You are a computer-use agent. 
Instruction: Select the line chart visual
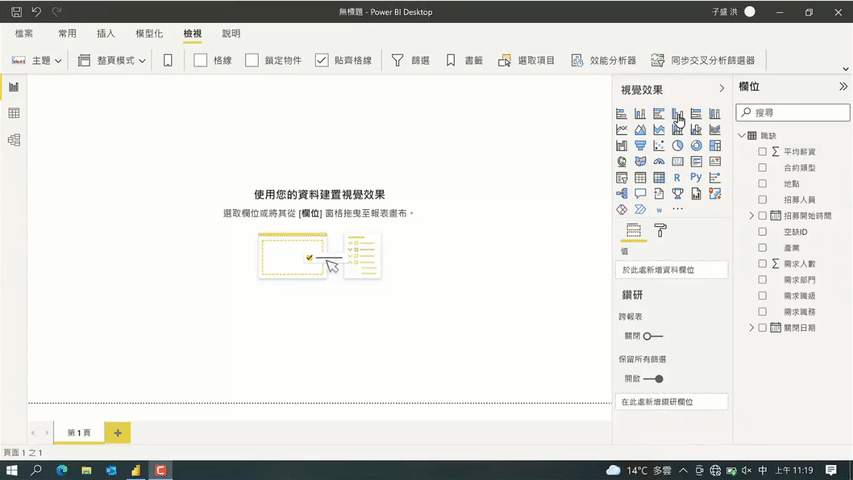pos(621,130)
